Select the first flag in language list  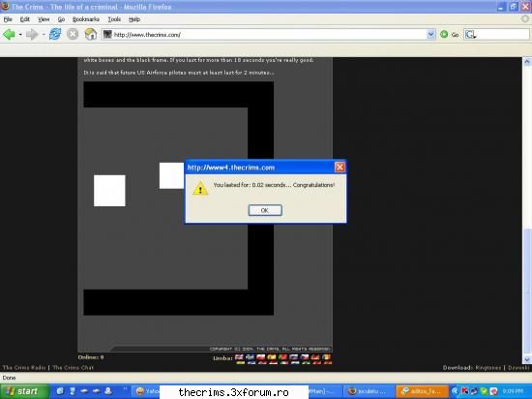[x=239, y=357]
